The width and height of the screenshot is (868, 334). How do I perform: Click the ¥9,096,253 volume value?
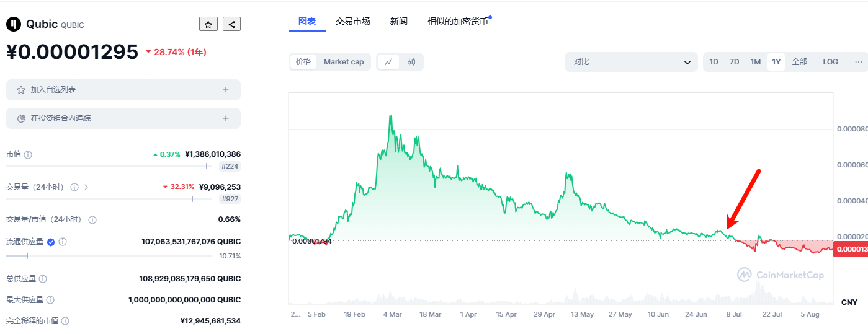(220, 187)
